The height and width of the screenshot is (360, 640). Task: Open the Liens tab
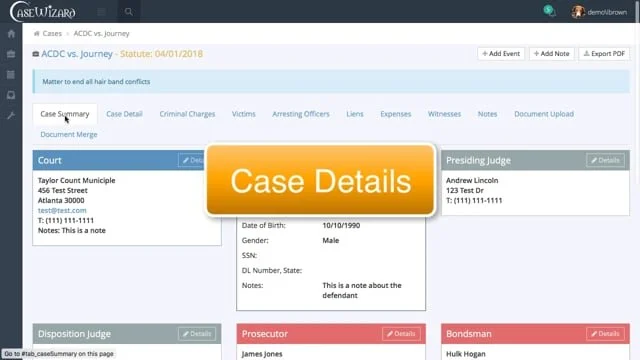coord(355,114)
